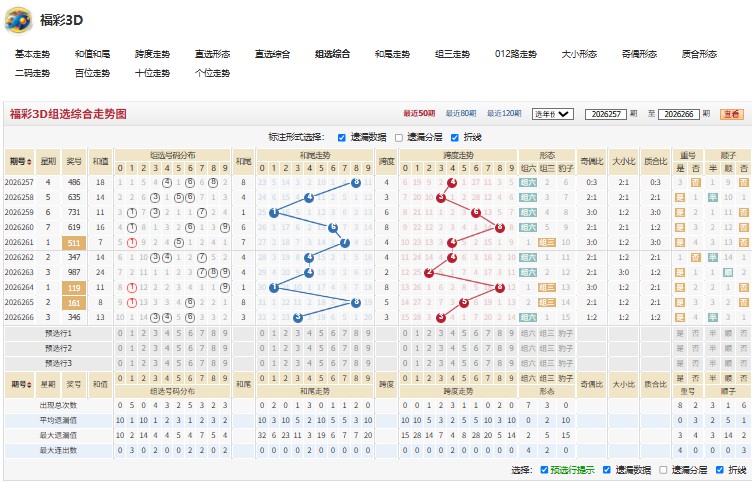Switch to the 012路走势 tab
This screenshot has height=483, width=752.
516,54
